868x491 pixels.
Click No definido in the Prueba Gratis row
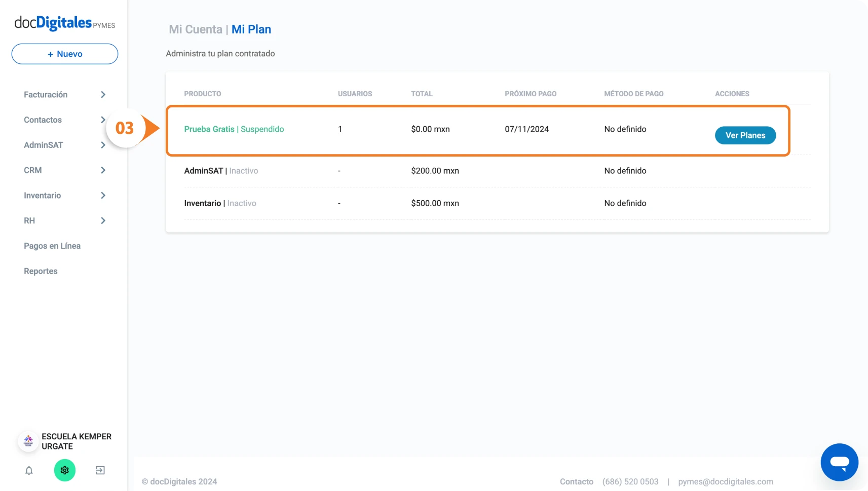(625, 129)
